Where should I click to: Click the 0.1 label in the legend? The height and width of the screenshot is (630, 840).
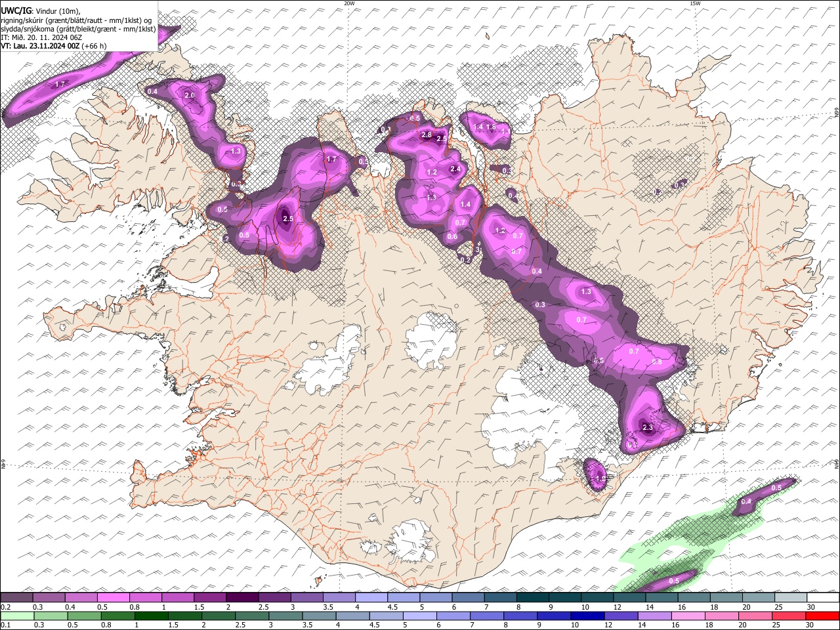tap(5, 625)
